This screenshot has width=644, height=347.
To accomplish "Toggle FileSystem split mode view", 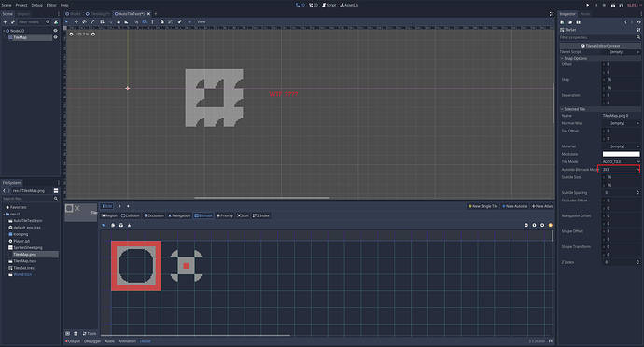I will (56, 191).
